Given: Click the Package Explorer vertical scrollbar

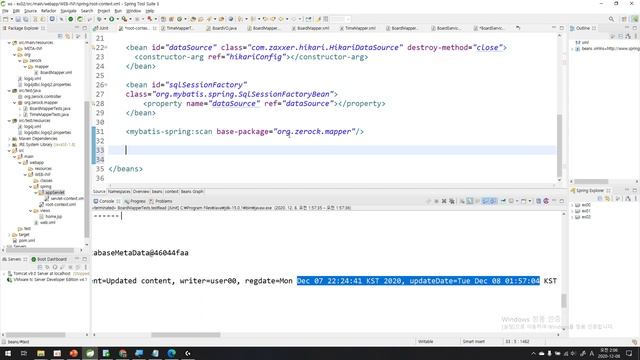Looking at the screenshot, I should pos(87,169).
